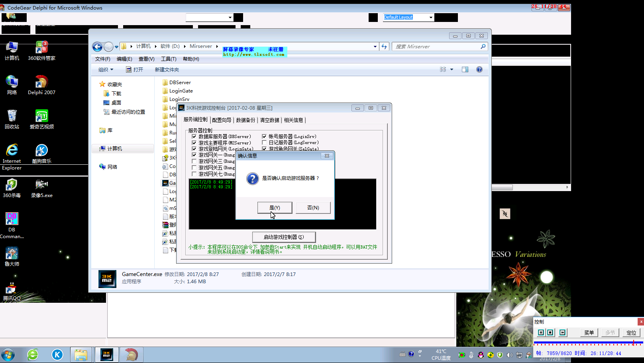Image resolution: width=644 pixels, height=363 pixels.
Task: Toggle the Explorer preview pane icon
Action: (465, 69)
